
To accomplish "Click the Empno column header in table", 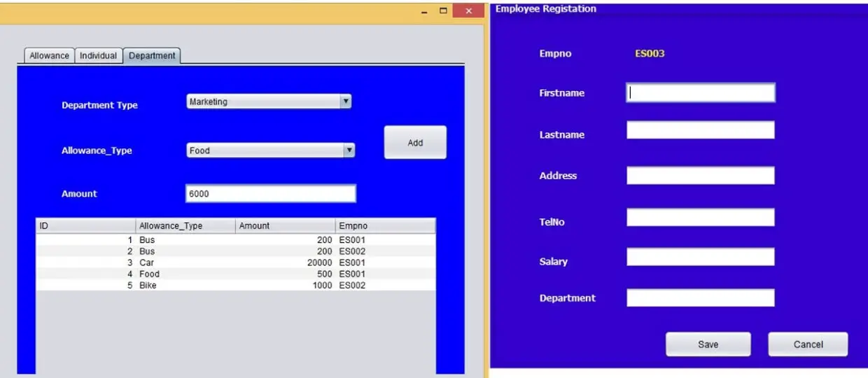I will click(385, 226).
